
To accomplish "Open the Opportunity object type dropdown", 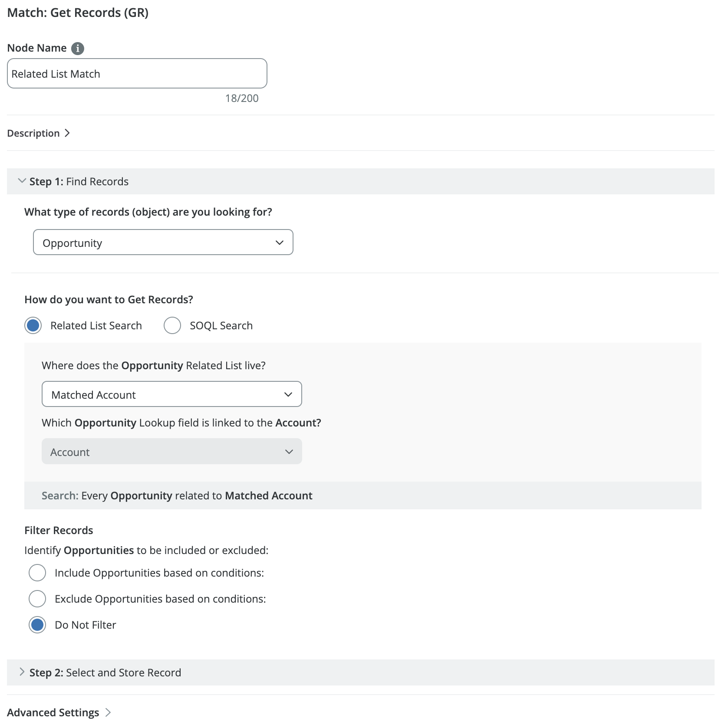I will point(163,243).
